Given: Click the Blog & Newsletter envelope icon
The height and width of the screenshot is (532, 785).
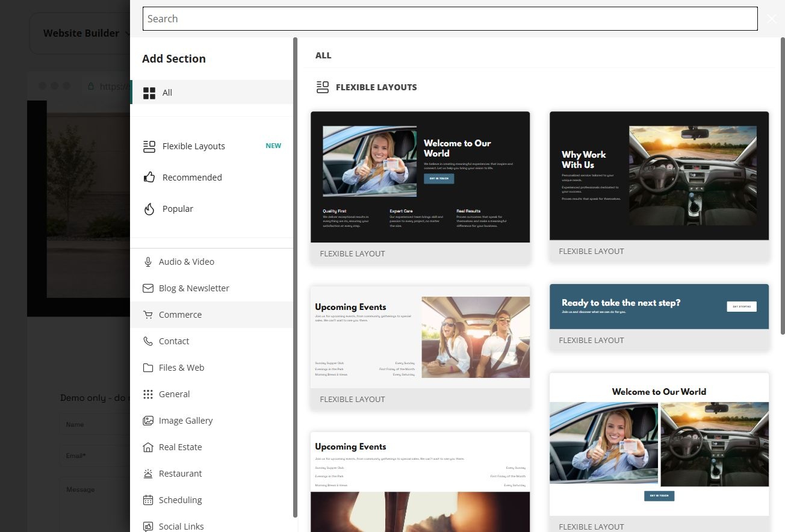Looking at the screenshot, I should (x=148, y=288).
